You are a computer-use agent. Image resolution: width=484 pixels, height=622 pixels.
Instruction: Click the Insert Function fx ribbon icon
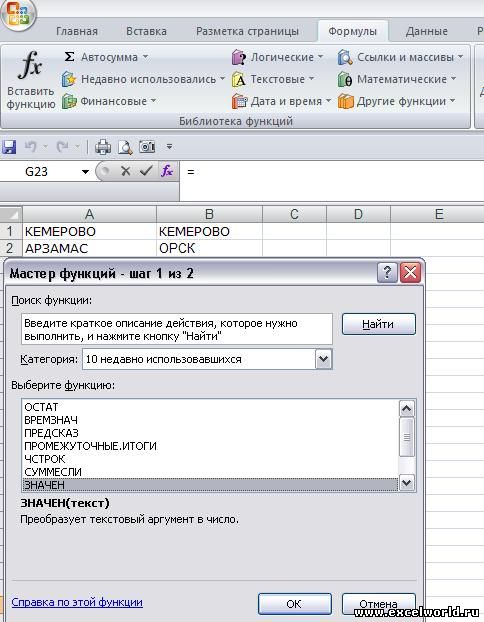(30, 65)
